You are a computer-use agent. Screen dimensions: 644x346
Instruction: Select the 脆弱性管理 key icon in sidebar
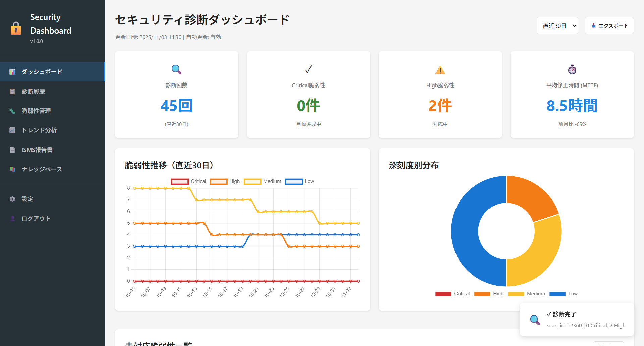tap(12, 111)
